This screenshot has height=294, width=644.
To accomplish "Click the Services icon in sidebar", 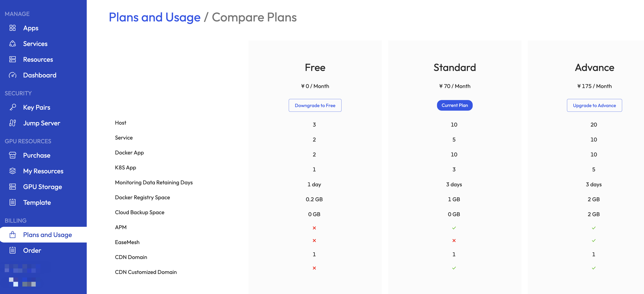I will 13,44.
